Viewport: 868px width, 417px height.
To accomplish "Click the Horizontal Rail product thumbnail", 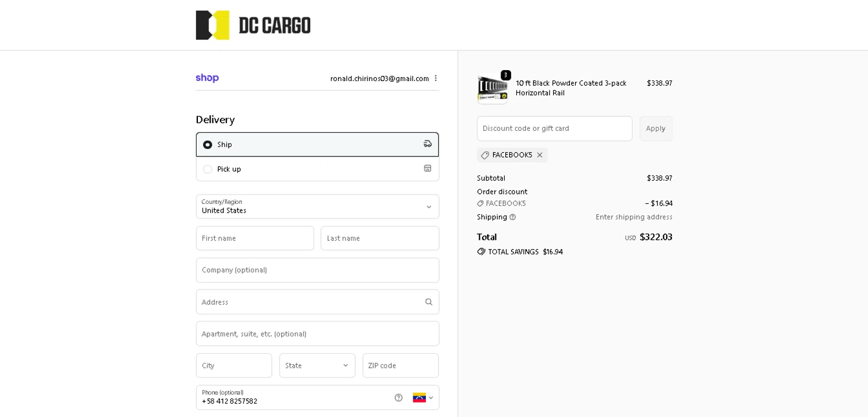I will pyautogui.click(x=492, y=89).
